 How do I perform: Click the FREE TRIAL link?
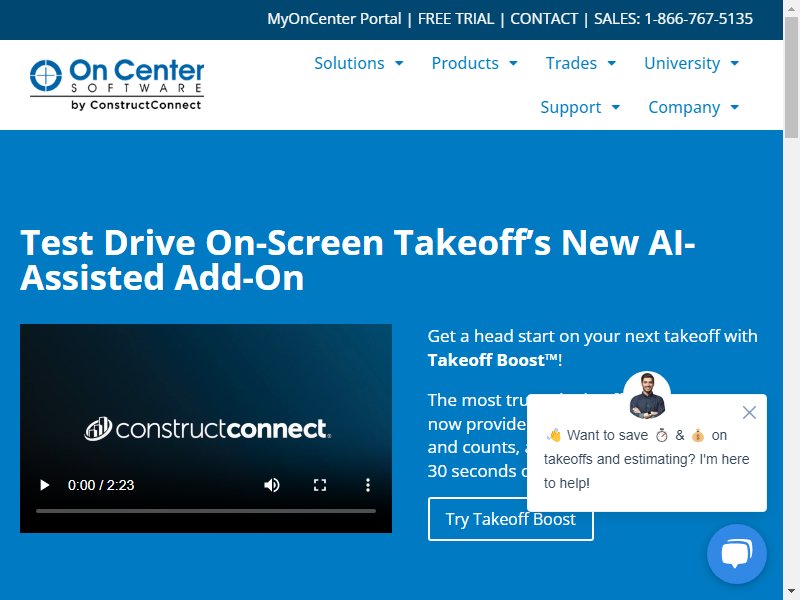click(456, 19)
